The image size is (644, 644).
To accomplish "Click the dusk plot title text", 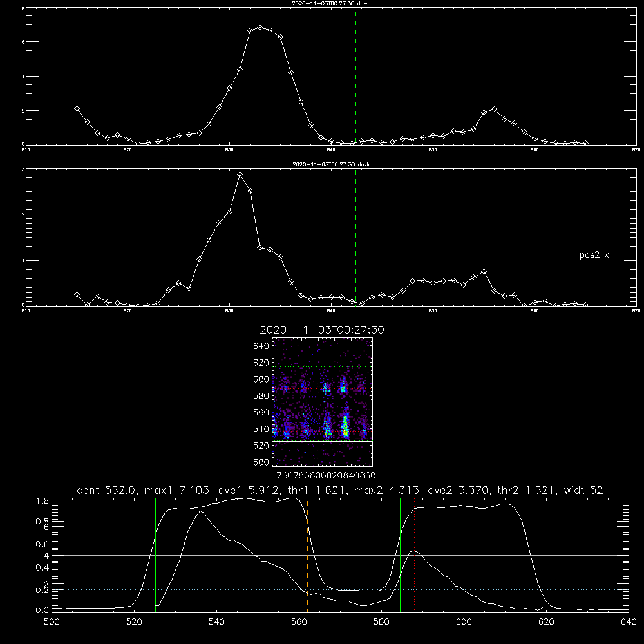I will click(331, 164).
